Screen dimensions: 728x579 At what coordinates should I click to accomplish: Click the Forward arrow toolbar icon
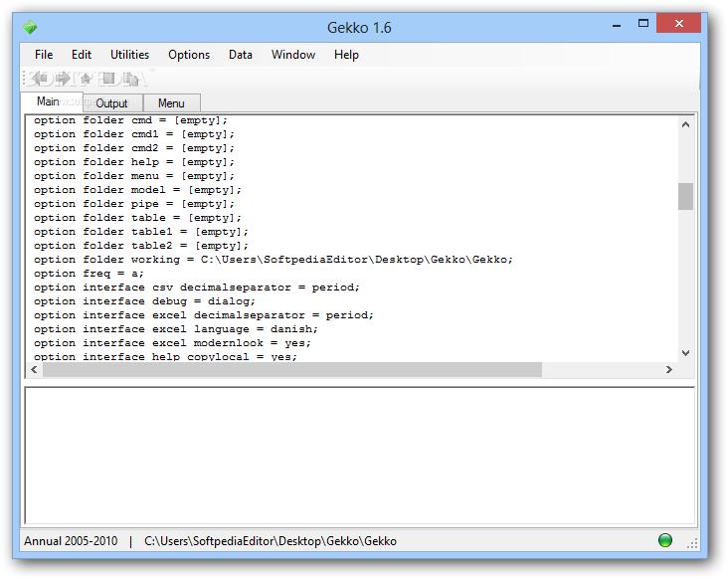point(63,79)
